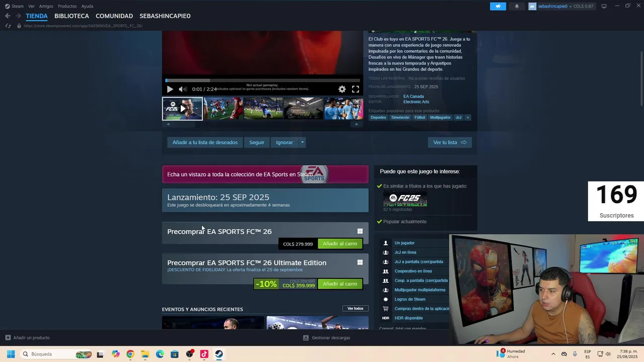Open the SEBASHINCAPIE0 profile tab
This screenshot has width=644, height=362.
(165, 16)
